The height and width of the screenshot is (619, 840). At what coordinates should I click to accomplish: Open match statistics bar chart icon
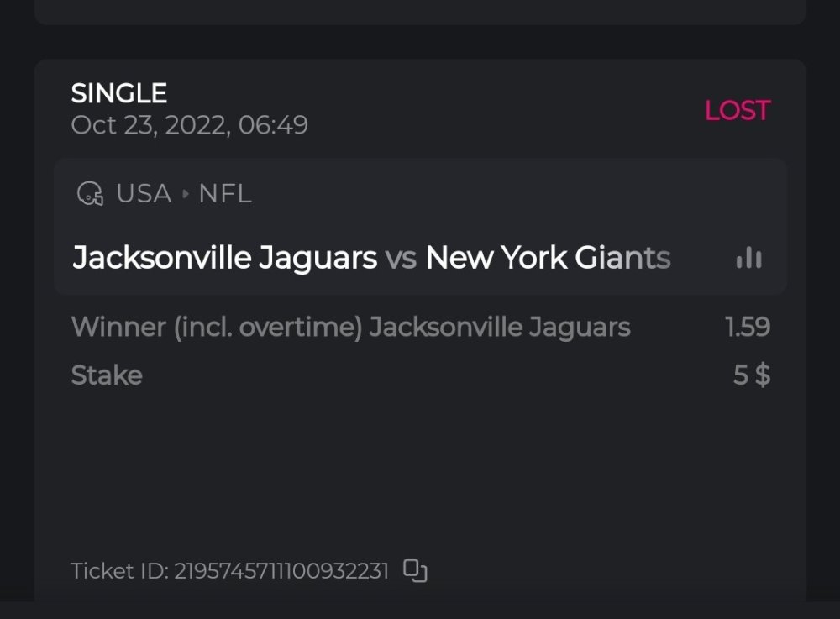tap(748, 259)
